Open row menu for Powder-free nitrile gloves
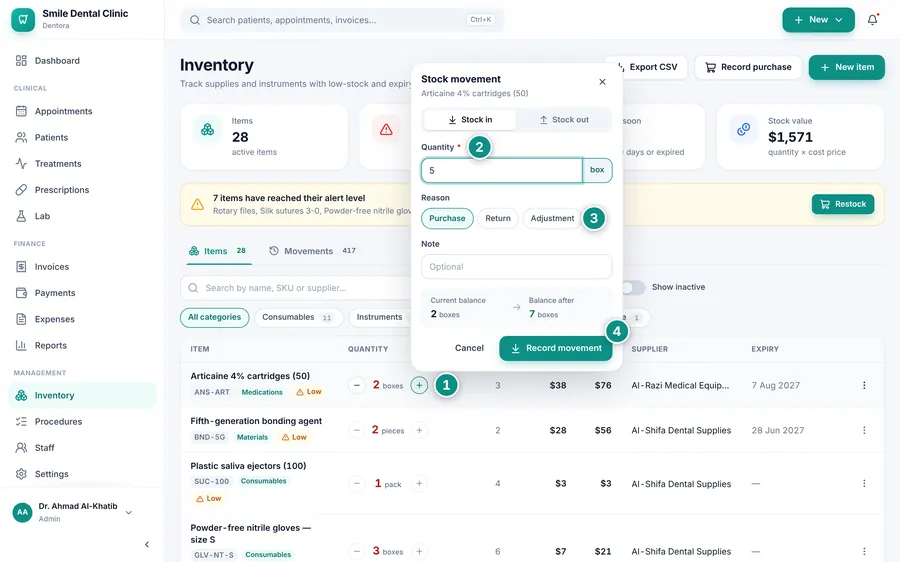Viewport: 900px width, 562px height. 864,552
